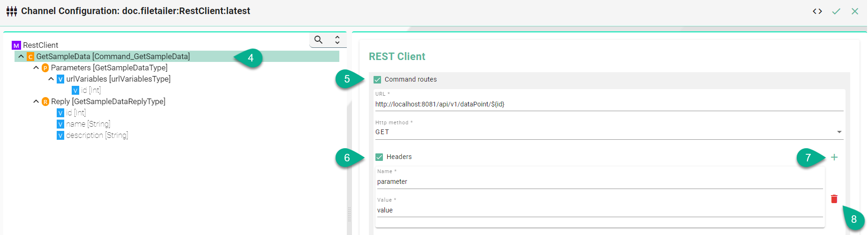Screen dimensions: 868x235
Task: Collapse the Parameters tree node
Action: click(x=36, y=68)
